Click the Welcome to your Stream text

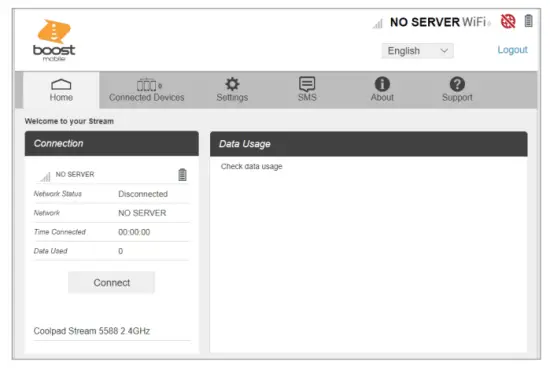point(69,121)
